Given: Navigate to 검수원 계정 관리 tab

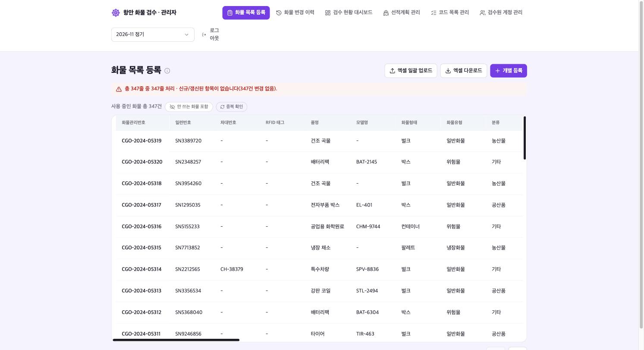Looking at the screenshot, I should [501, 12].
